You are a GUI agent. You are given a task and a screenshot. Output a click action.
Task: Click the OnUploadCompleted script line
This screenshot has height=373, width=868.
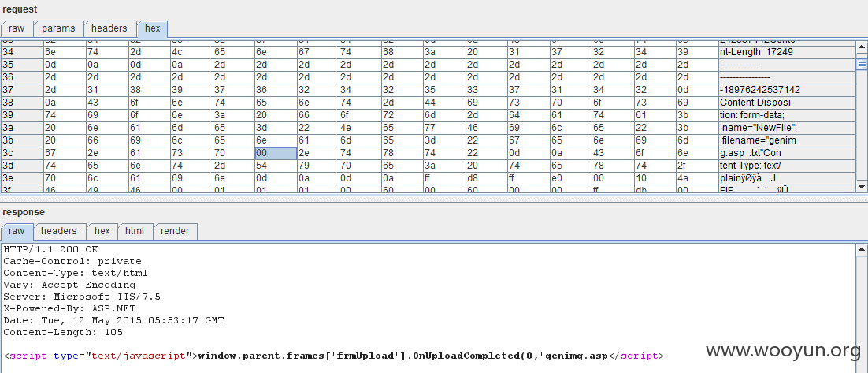tap(333, 356)
